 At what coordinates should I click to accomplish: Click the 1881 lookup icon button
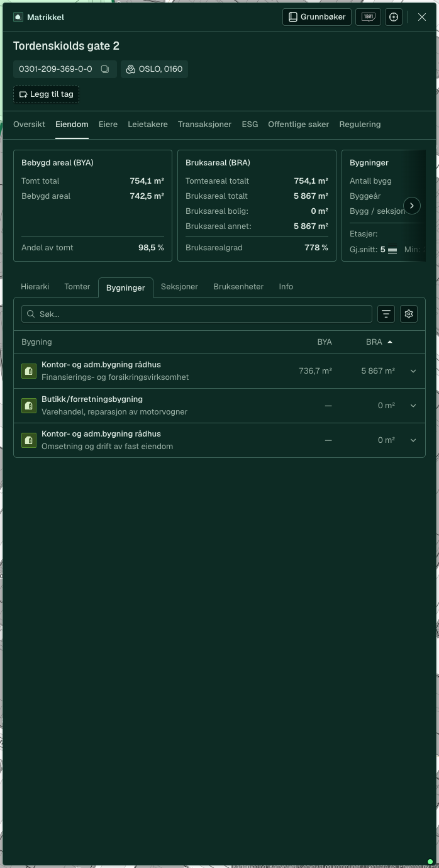[x=368, y=17]
